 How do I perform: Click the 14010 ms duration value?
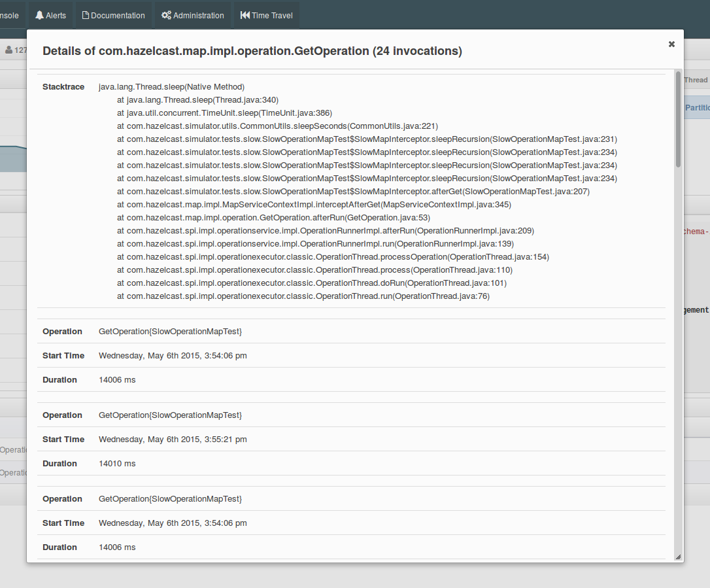(x=117, y=464)
